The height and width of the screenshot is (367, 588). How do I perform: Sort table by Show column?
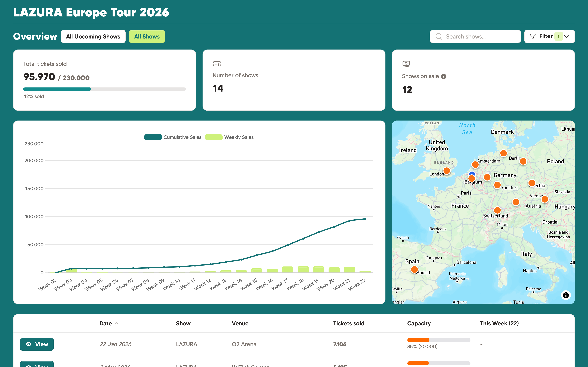[x=183, y=323]
